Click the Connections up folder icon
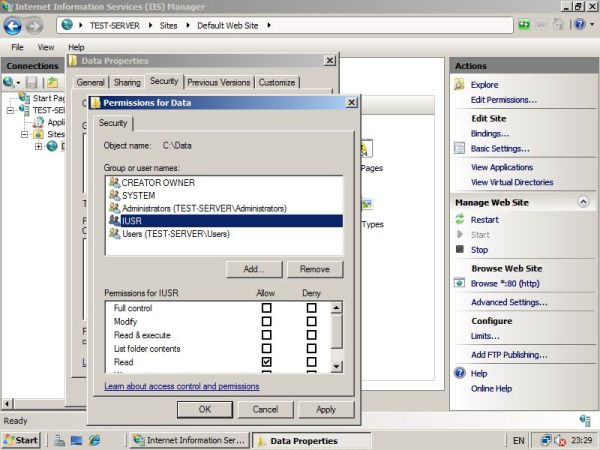This screenshot has width=600, height=450. [x=52, y=82]
